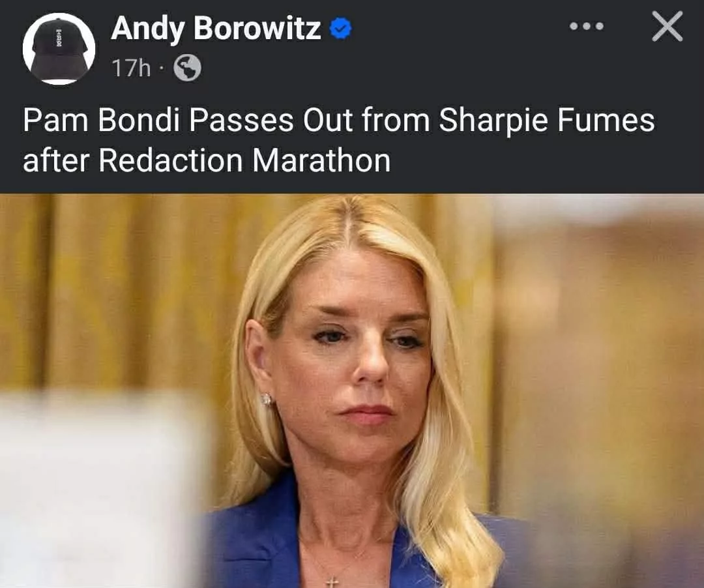Click the earring in the photo
704x588 pixels.
[267, 399]
